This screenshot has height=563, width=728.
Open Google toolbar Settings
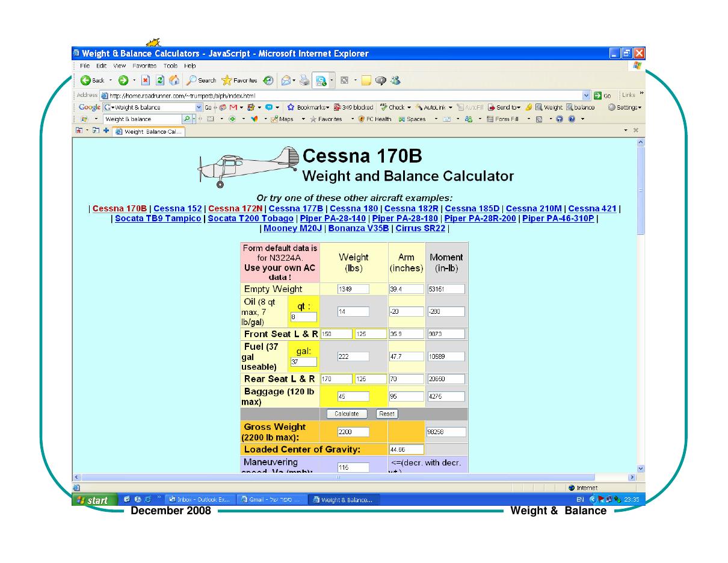click(625, 107)
